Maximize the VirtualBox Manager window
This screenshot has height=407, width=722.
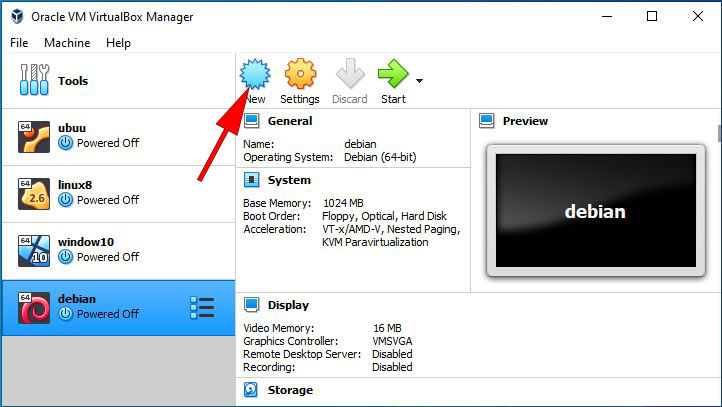pyautogui.click(x=652, y=17)
